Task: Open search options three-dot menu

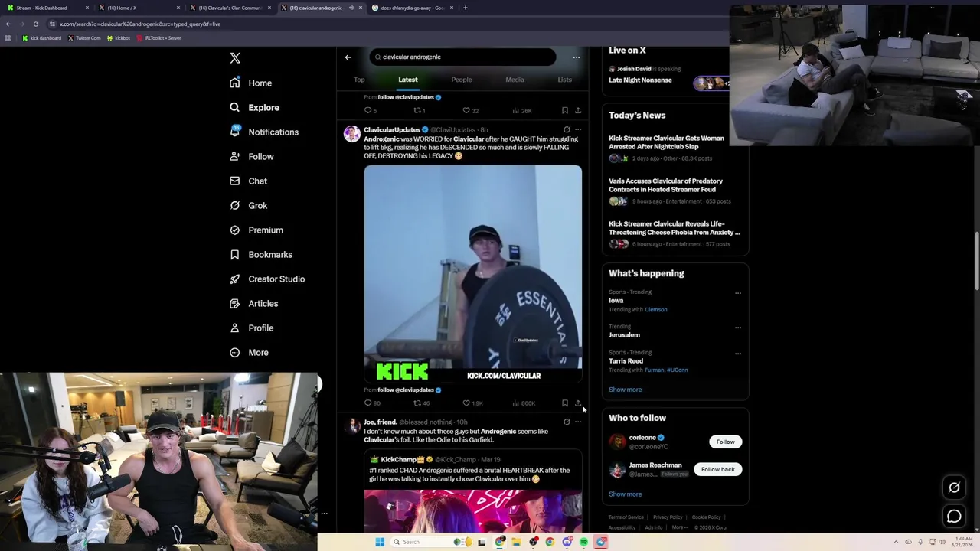Action: point(577,57)
